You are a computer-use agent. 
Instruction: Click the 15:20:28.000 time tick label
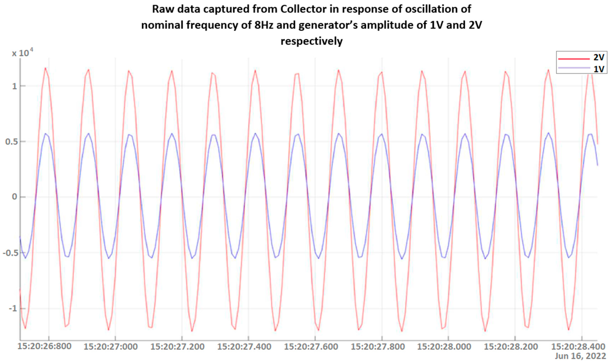coord(444,347)
